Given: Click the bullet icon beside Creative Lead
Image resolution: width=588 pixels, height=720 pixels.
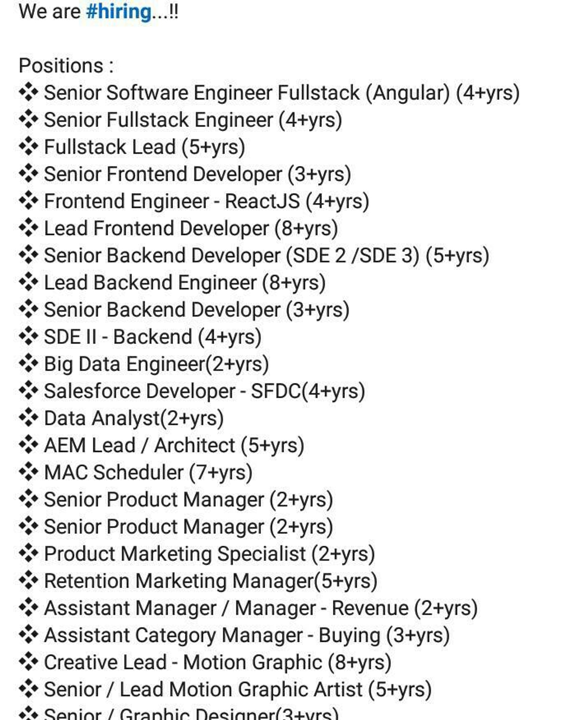Looking at the screenshot, I should [28, 662].
